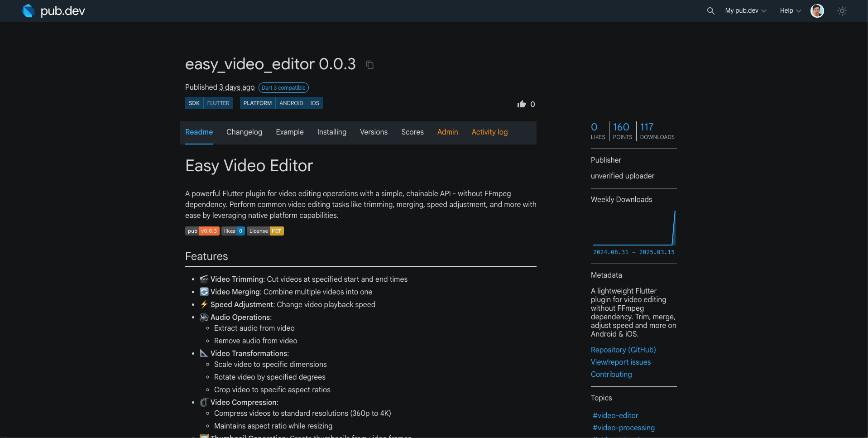Image resolution: width=868 pixels, height=438 pixels.
Task: Click the likes 0 shield badge
Action: pyautogui.click(x=233, y=231)
